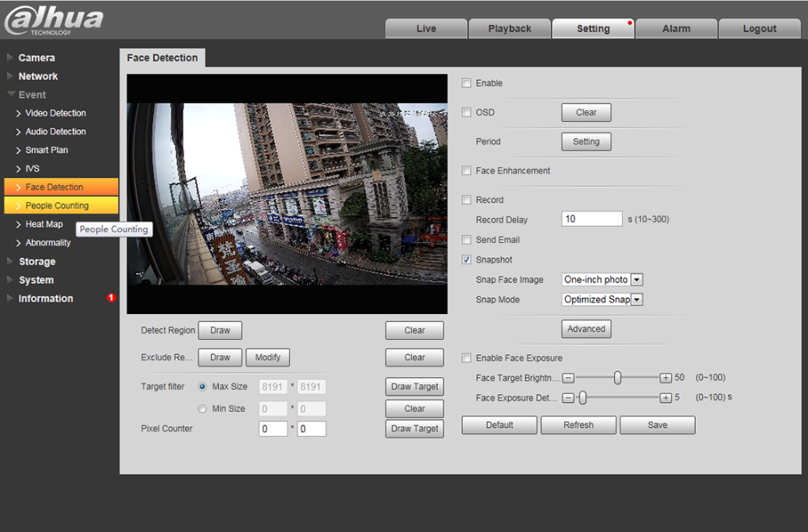808x532 pixels.
Task: Open the Snap Face Image dropdown
Action: 636,279
